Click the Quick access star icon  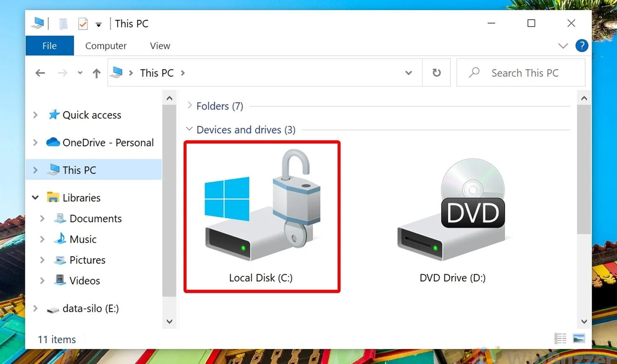pyautogui.click(x=54, y=115)
